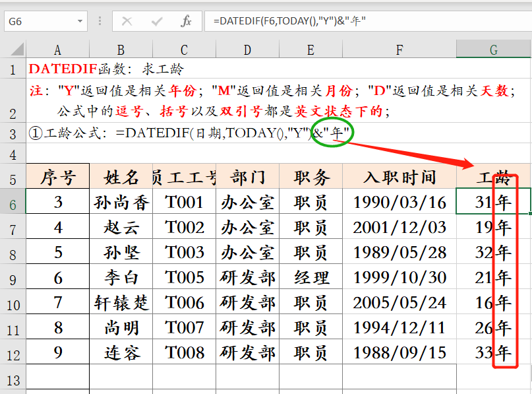
Task: Select the cell showing 32年
Action: point(494,251)
